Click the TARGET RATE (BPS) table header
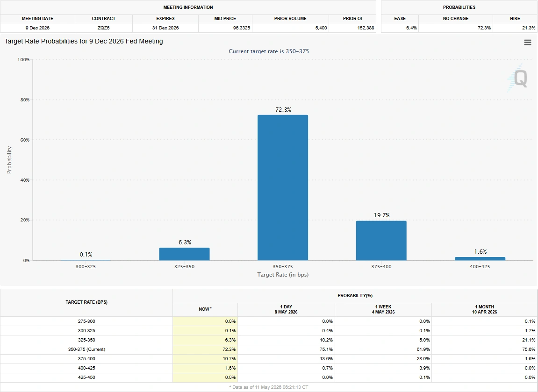The image size is (538, 392). (x=86, y=302)
